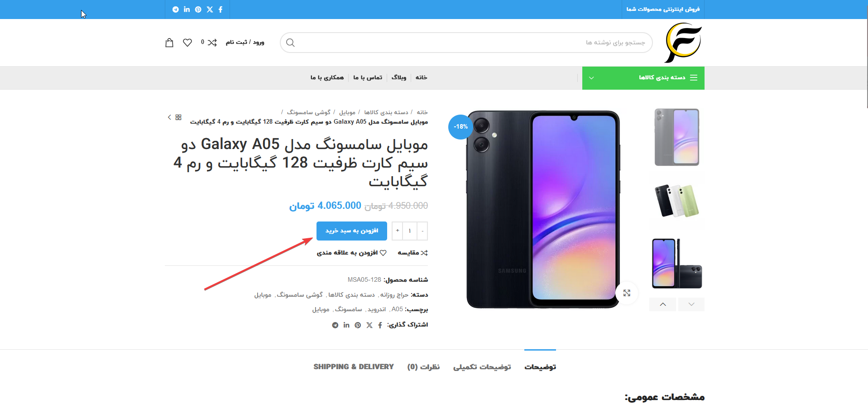Viewport: 868px width, 414px height.
Task: Enlarge product image with expand icon
Action: click(x=627, y=293)
